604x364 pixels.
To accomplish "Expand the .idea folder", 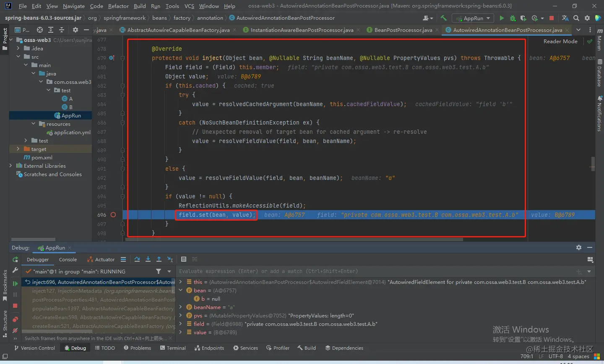I will point(18,48).
